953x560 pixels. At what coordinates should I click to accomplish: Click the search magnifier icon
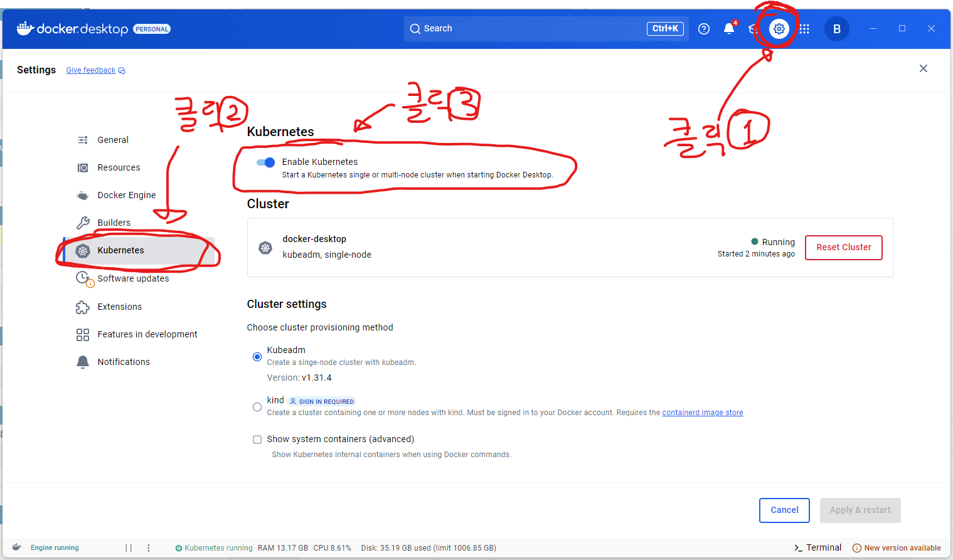[415, 29]
